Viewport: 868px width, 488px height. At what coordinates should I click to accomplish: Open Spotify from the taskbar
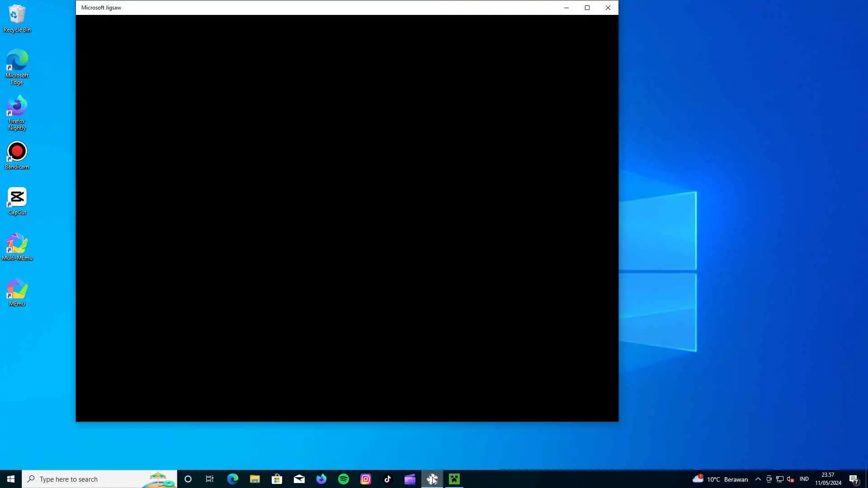[x=344, y=479]
